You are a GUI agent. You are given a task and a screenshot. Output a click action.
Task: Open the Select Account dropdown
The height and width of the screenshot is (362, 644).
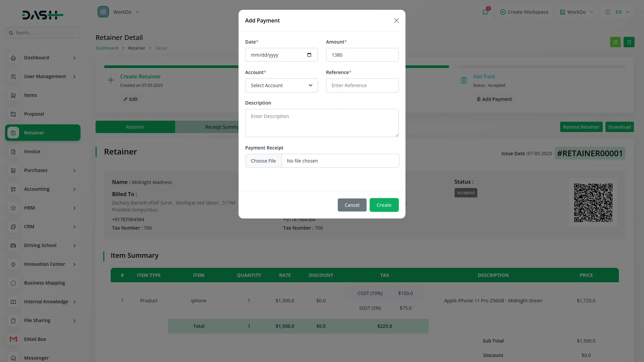pos(281,85)
